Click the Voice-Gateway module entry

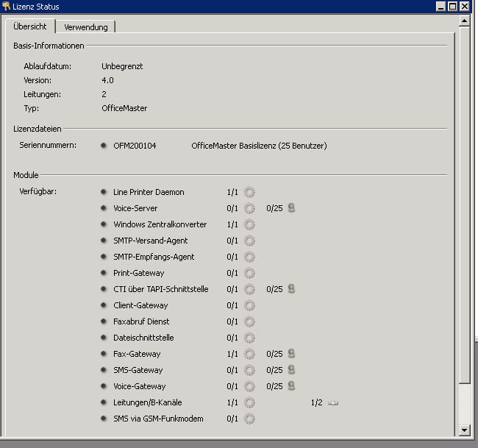pos(139,386)
